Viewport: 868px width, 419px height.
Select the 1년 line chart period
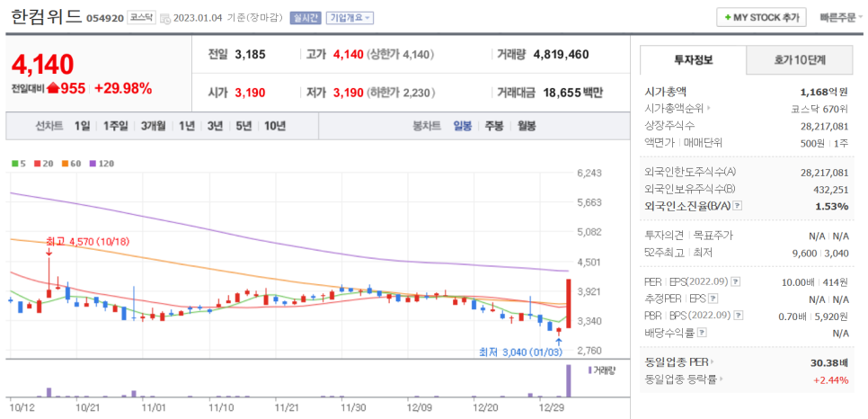pos(187,126)
